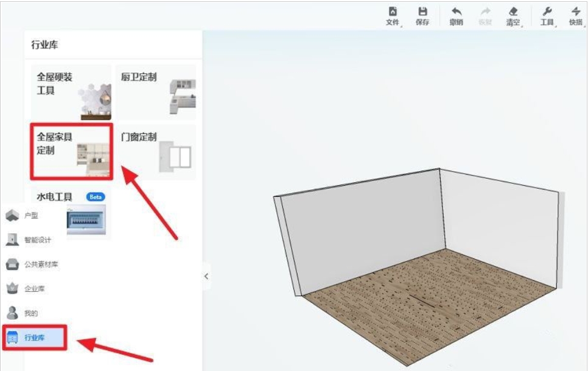This screenshot has height=371, width=588.
Task: Click the 行业库 panel heading
Action: [x=44, y=44]
